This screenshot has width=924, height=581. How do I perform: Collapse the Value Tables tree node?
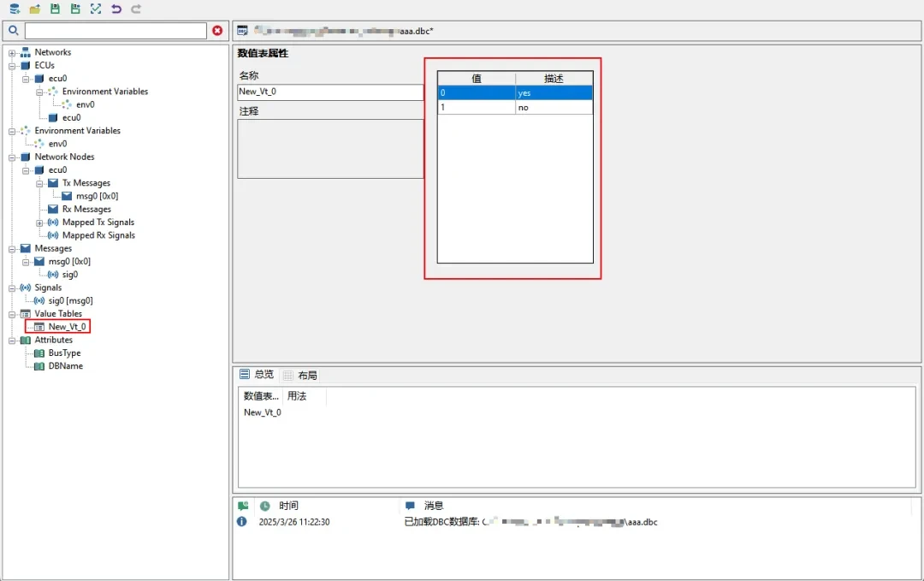click(x=12, y=314)
